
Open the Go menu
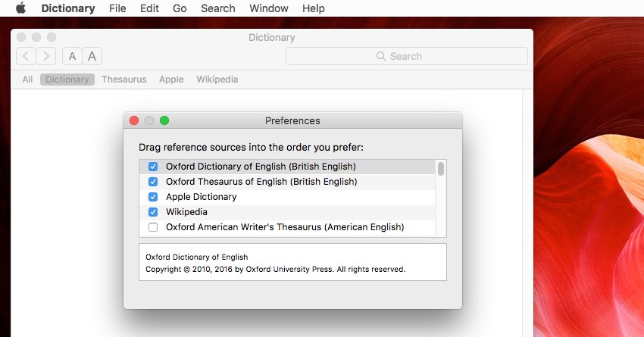coord(180,9)
